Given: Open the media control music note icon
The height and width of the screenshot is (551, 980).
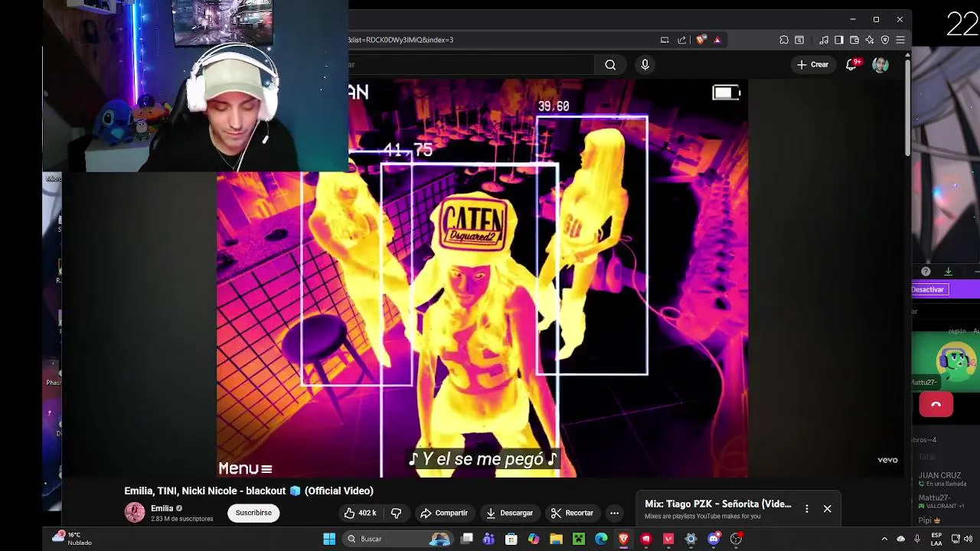Looking at the screenshot, I should [824, 40].
